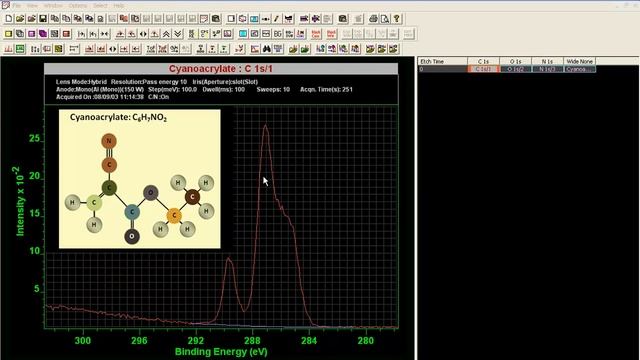
Task: Open the Select menu
Action: click(x=100, y=6)
